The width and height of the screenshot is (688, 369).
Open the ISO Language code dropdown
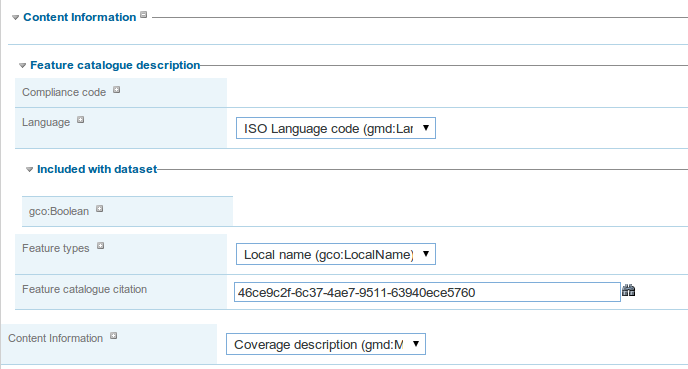(336, 128)
